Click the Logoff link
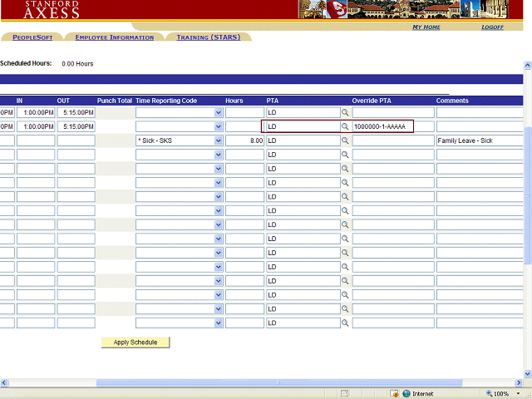This screenshot has height=399, width=532. coord(492,27)
